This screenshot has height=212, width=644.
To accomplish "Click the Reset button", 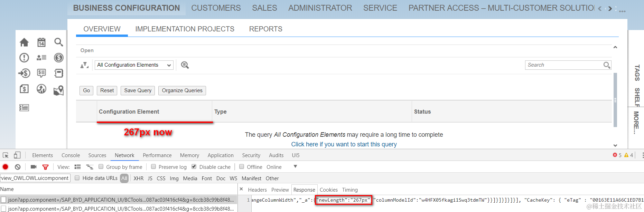I will click(x=107, y=90).
